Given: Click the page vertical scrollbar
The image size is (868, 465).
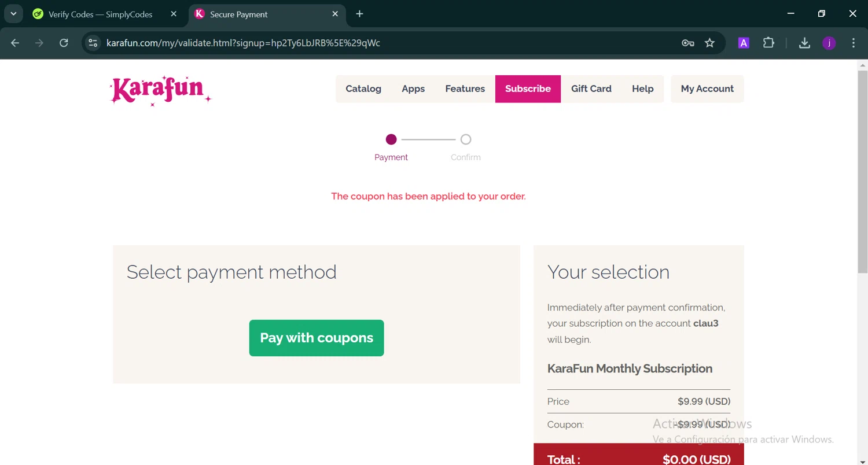Looking at the screenshot, I should [x=862, y=172].
